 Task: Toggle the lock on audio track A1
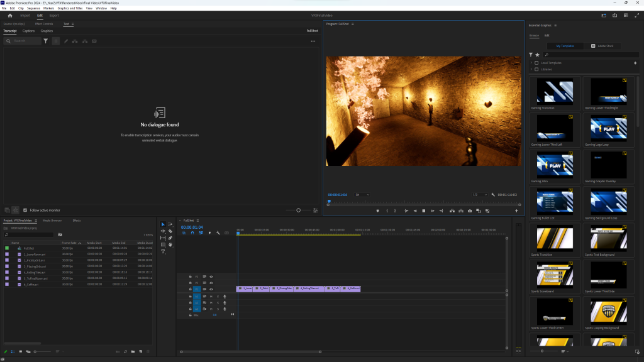(x=190, y=296)
